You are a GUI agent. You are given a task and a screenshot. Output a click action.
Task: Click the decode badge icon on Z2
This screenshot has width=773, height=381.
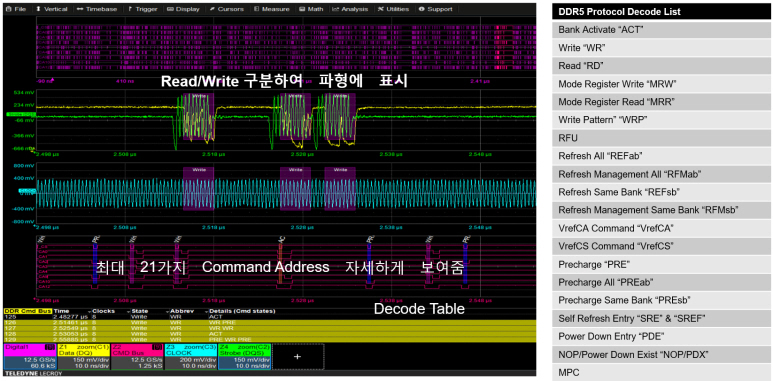tap(158, 347)
